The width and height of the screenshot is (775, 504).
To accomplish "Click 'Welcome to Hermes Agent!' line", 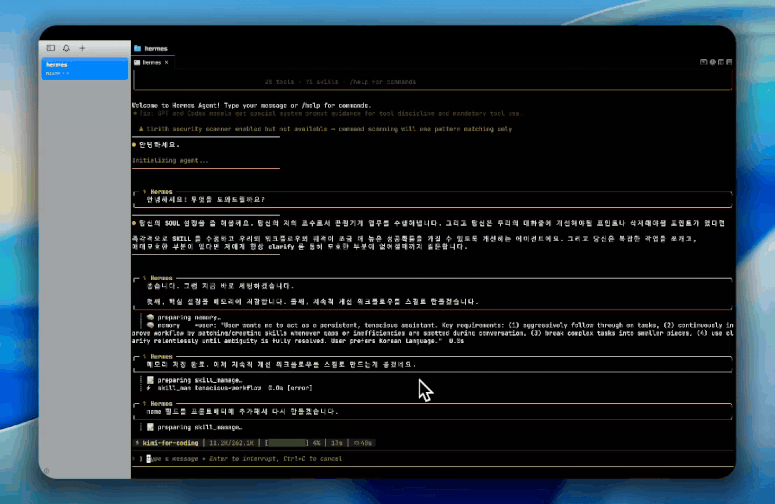I will pos(251,105).
